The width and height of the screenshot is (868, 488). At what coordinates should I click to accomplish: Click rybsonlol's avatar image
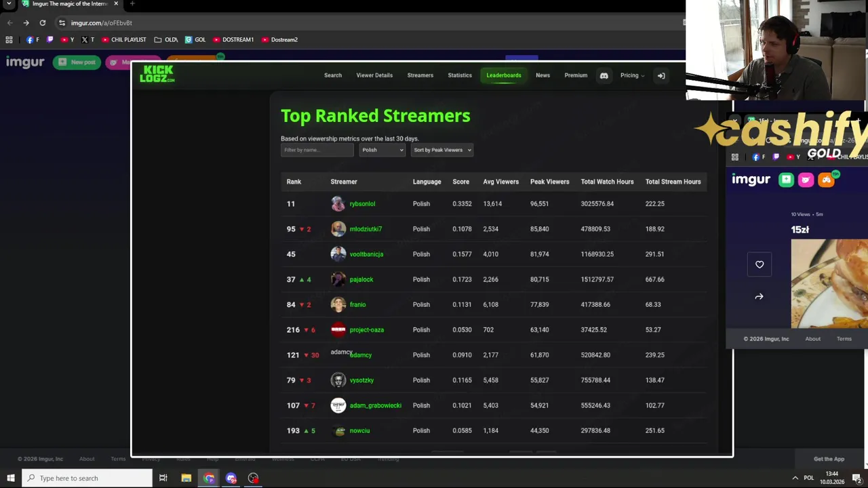(338, 203)
